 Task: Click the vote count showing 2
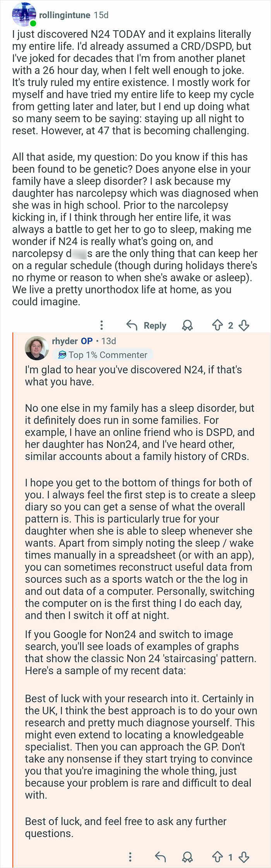231,325
